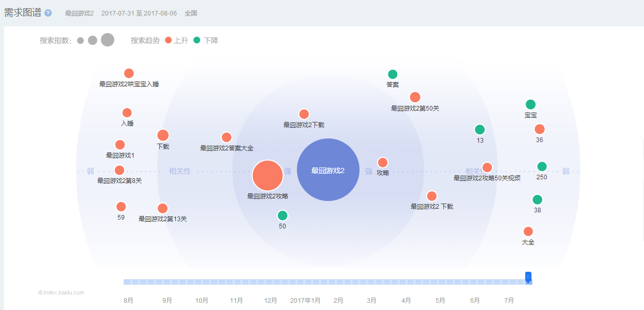The height and width of the screenshot is (310, 644).
Task: Click the help question mark icon beside 需求图谱
Action: click(x=48, y=13)
